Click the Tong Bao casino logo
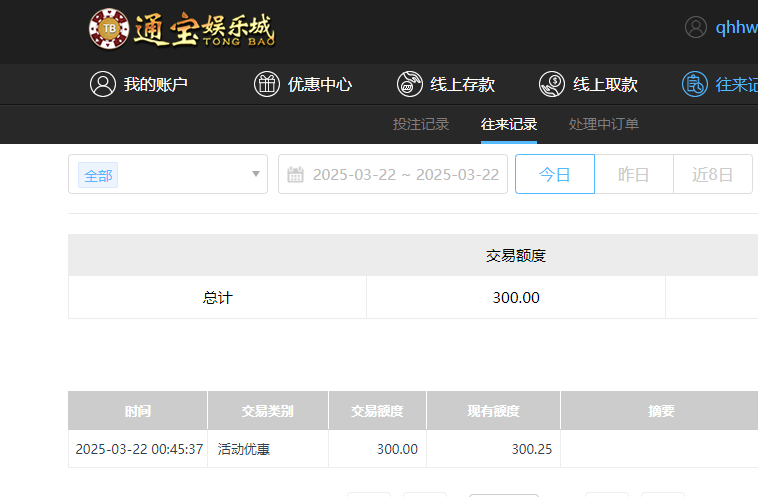Viewport: 758px width, 497px height. click(181, 29)
